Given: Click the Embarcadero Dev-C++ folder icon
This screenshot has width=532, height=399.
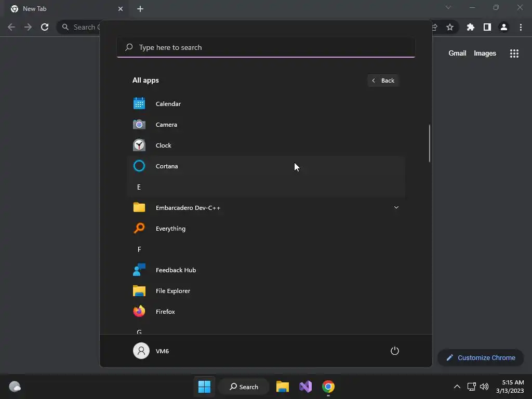Looking at the screenshot, I should click(139, 207).
